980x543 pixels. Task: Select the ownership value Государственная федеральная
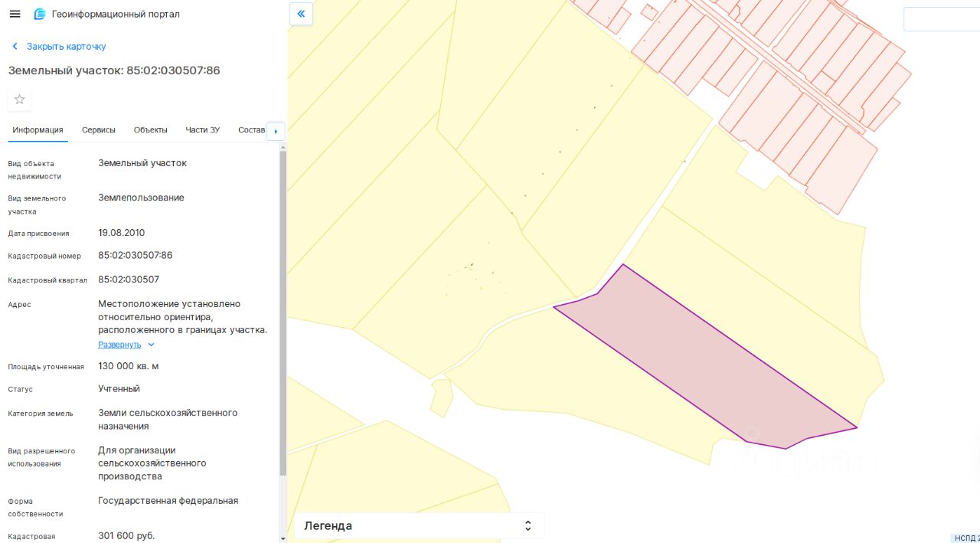[168, 501]
